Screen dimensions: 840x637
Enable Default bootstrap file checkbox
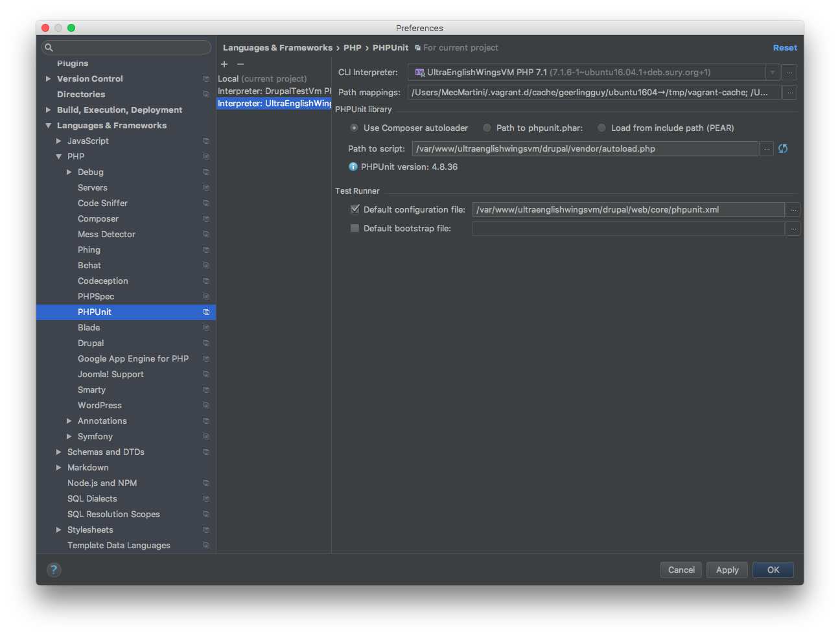point(355,228)
